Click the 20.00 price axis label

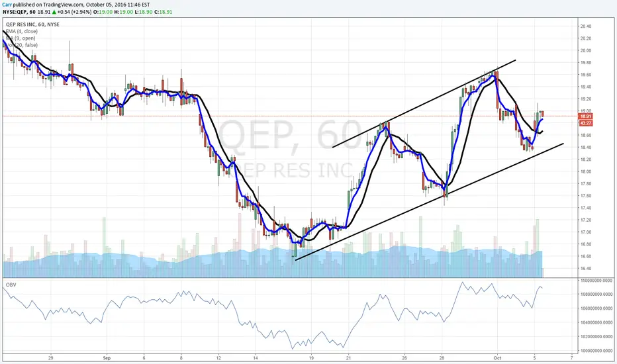click(x=585, y=50)
